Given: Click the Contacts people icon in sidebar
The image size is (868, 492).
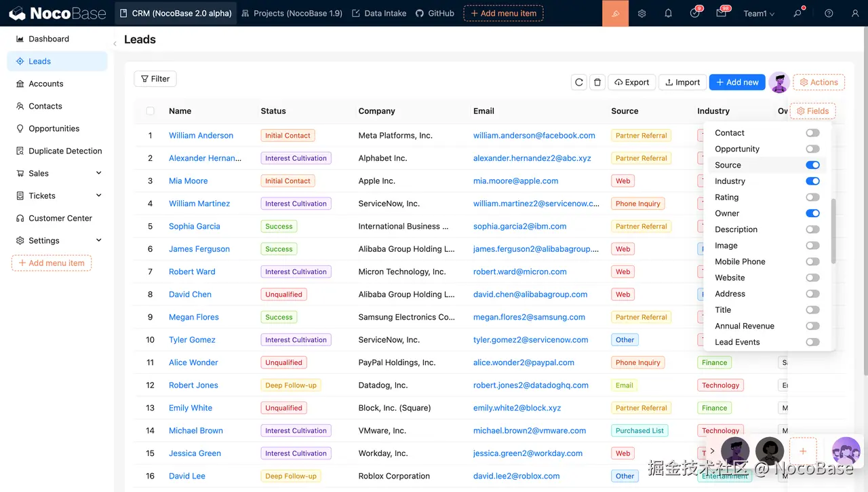Looking at the screenshot, I should point(20,106).
